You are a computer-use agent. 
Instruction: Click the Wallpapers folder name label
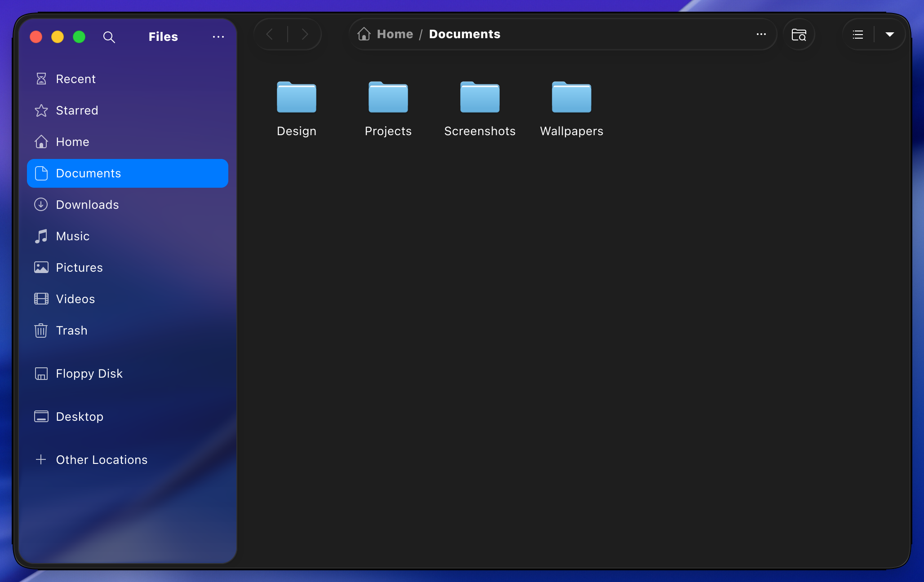pyautogui.click(x=572, y=131)
